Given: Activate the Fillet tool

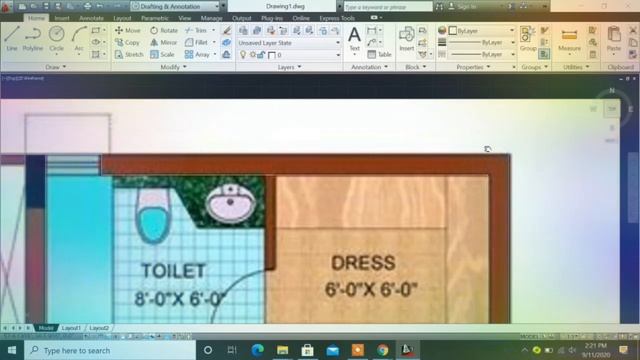Looking at the screenshot, I should (x=196, y=42).
